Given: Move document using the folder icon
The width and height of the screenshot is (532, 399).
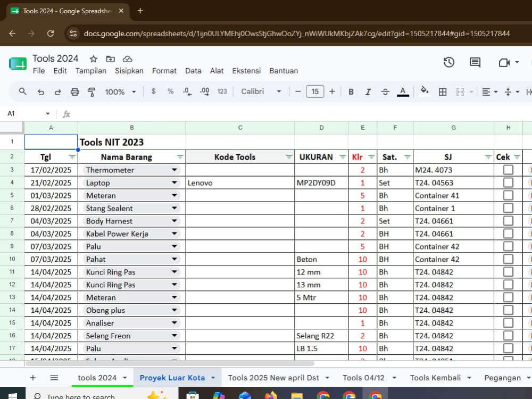Looking at the screenshot, I should (110, 59).
